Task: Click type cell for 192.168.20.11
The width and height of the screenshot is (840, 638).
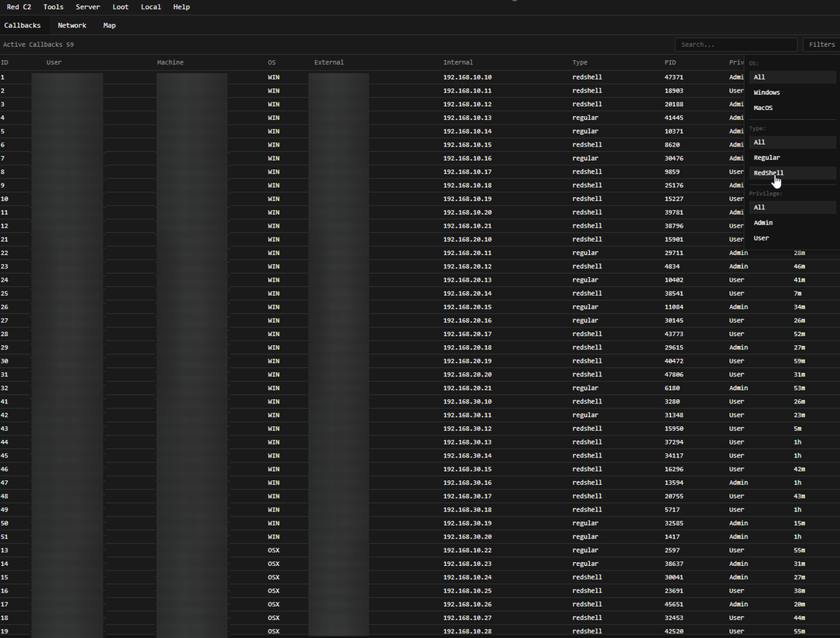Action: 585,253
